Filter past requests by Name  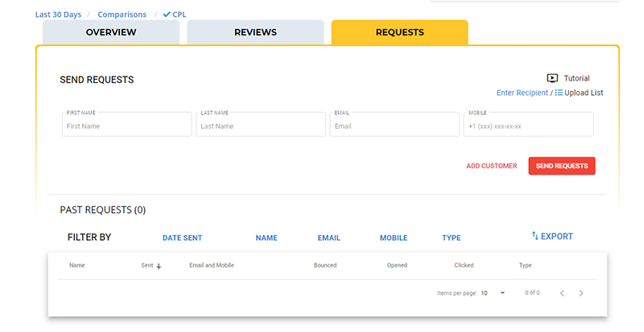pos(266,238)
